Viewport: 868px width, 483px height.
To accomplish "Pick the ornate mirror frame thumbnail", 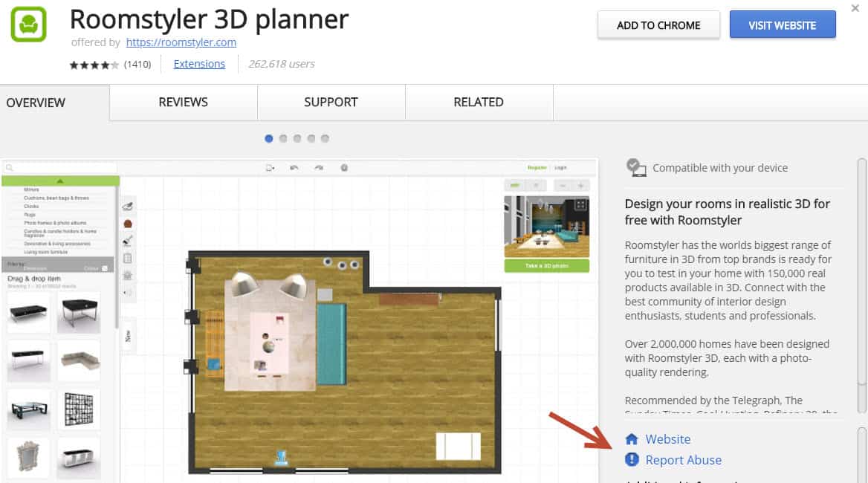I will [x=29, y=458].
